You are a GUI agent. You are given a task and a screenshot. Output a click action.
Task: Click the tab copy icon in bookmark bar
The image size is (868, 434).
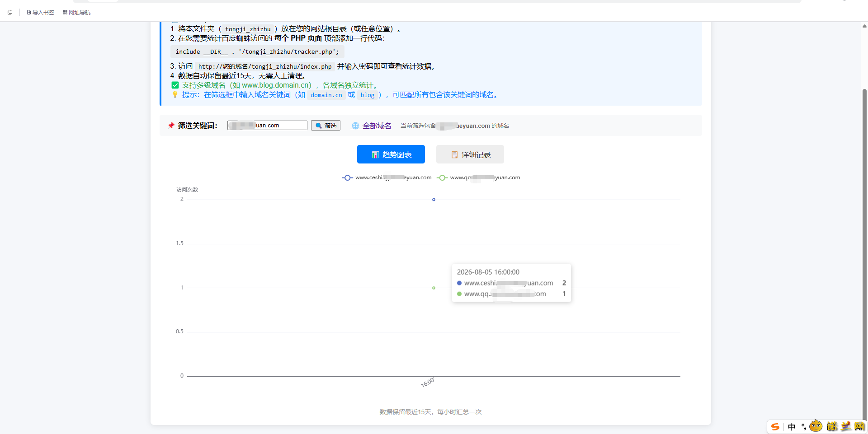[x=10, y=12]
